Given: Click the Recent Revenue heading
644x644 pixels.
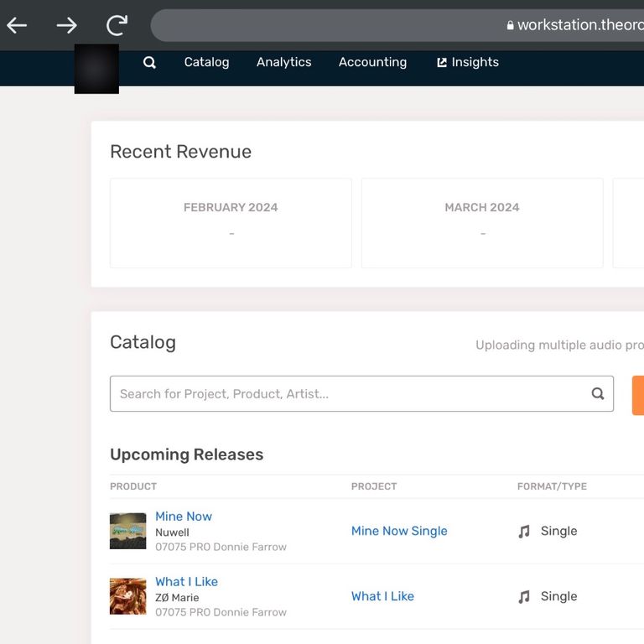Looking at the screenshot, I should click(x=181, y=152).
